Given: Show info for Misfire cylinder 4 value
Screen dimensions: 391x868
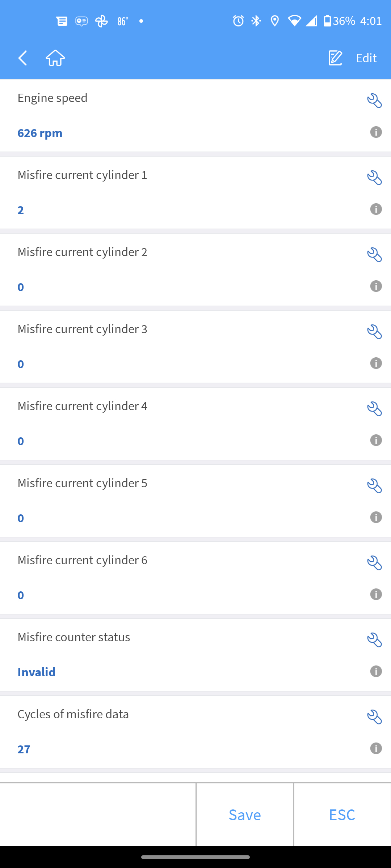Looking at the screenshot, I should 376,441.
